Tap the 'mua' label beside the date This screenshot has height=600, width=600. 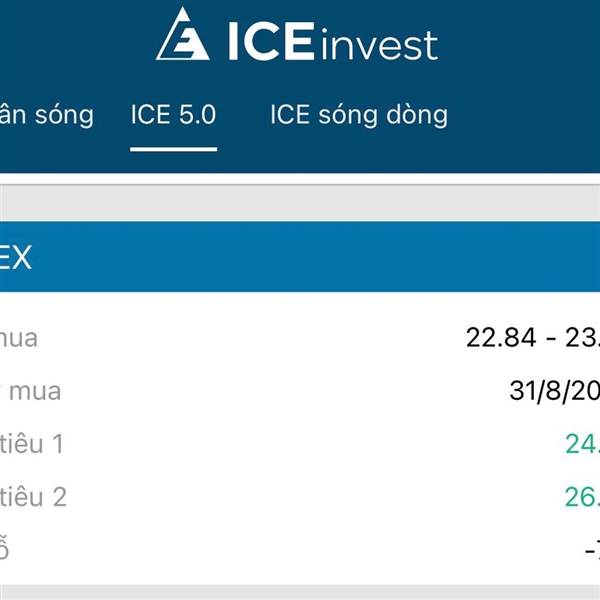[x=34, y=392]
